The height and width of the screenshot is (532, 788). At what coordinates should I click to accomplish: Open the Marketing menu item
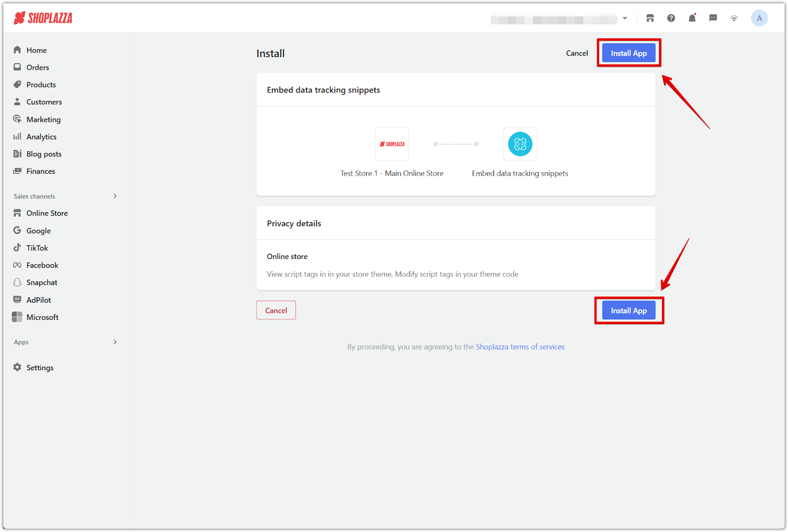coord(44,120)
